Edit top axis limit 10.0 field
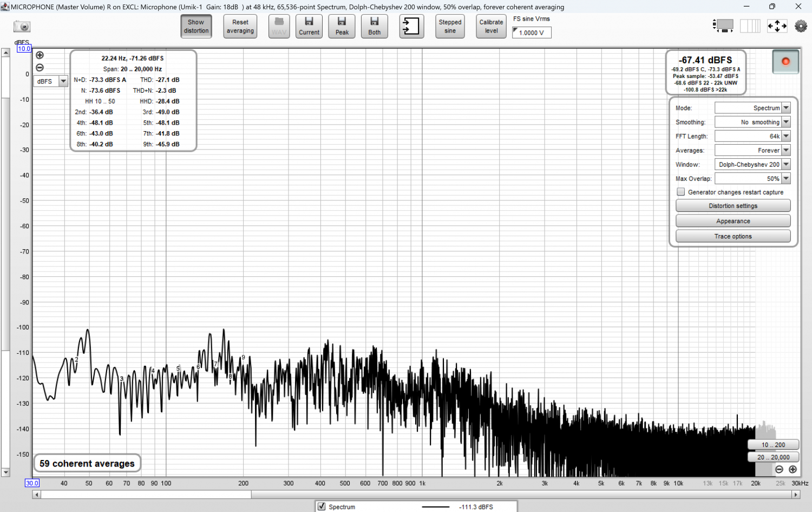The image size is (812, 512). point(24,49)
